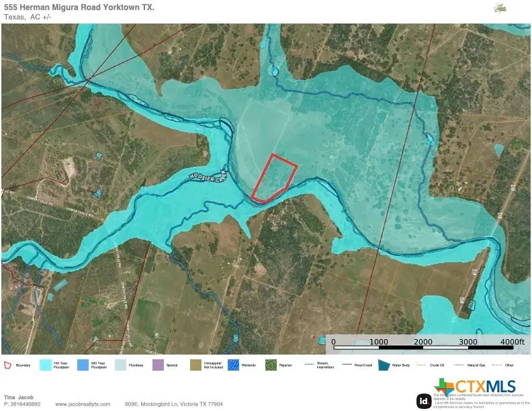Click the phone number 3616490892
The width and height of the screenshot is (532, 411).
coord(25,404)
